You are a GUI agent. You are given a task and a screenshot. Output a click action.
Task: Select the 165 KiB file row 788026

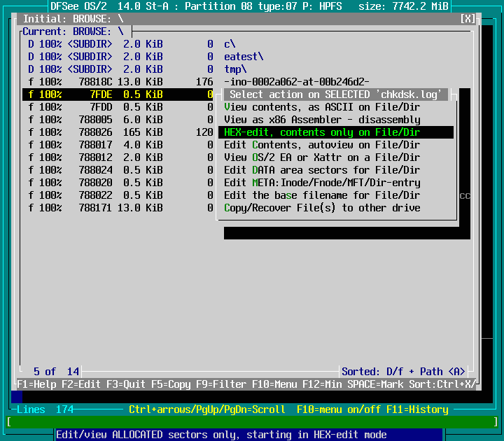point(119,132)
